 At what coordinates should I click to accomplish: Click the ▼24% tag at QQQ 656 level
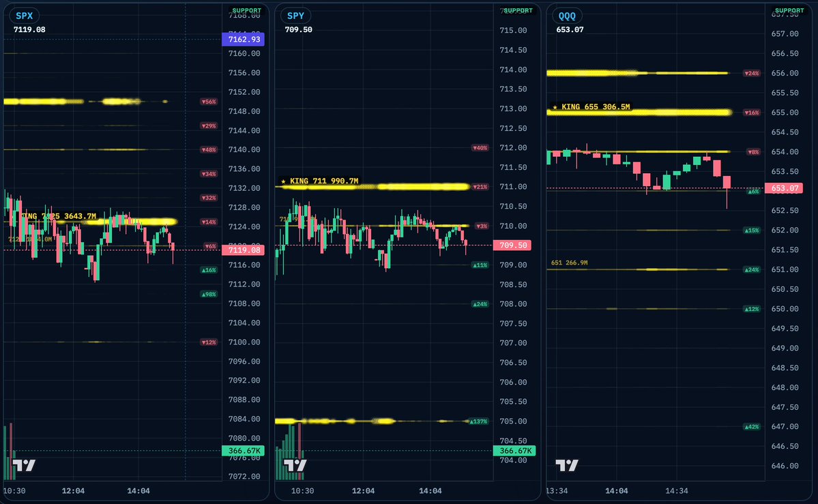751,73
